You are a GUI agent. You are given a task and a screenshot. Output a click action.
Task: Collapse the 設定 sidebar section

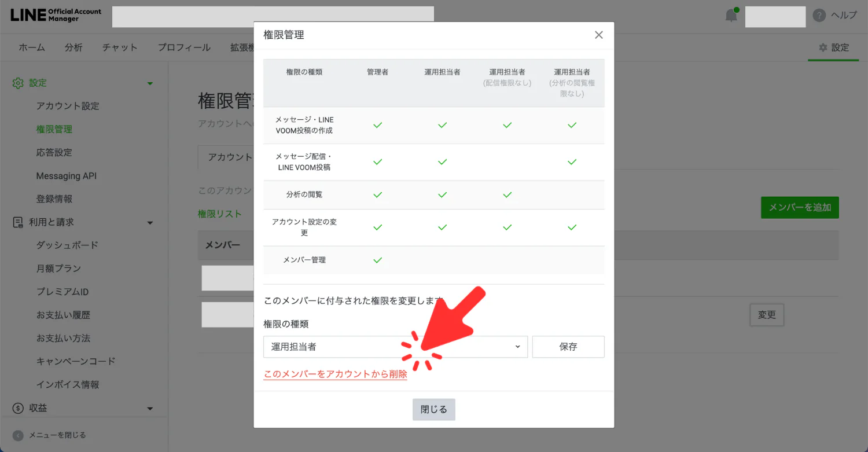click(150, 83)
